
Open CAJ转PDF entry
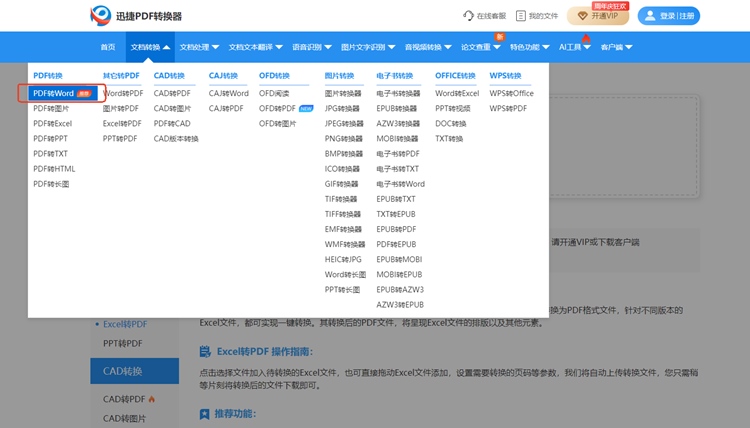tap(226, 109)
